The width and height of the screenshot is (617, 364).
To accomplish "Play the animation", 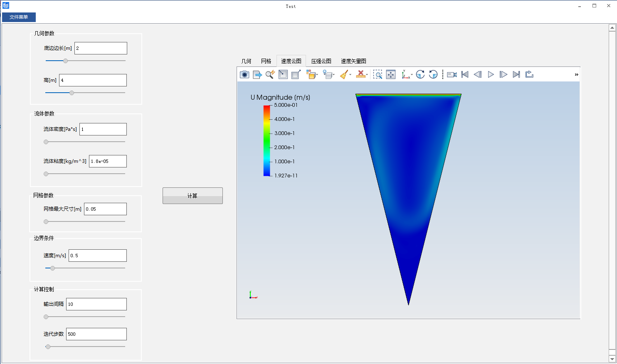I will [x=491, y=74].
